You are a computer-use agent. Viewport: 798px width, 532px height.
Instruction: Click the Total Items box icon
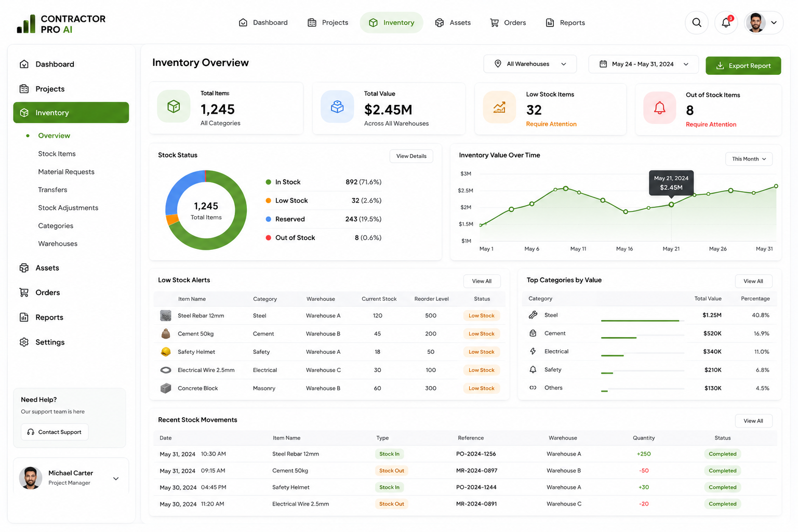(174, 107)
